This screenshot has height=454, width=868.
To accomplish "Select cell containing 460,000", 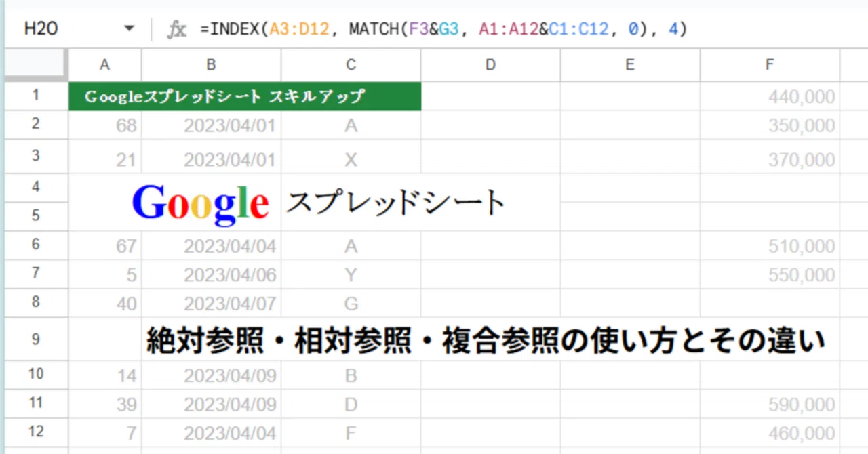I will [x=770, y=433].
